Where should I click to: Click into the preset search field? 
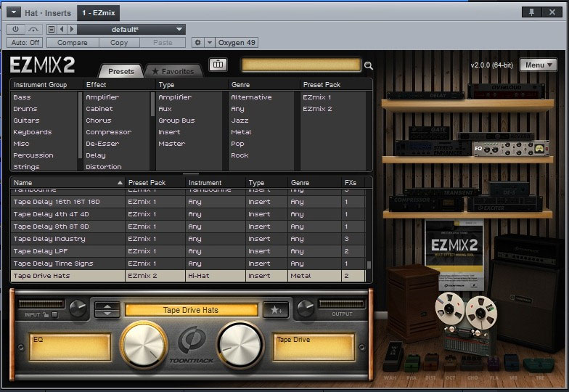300,65
